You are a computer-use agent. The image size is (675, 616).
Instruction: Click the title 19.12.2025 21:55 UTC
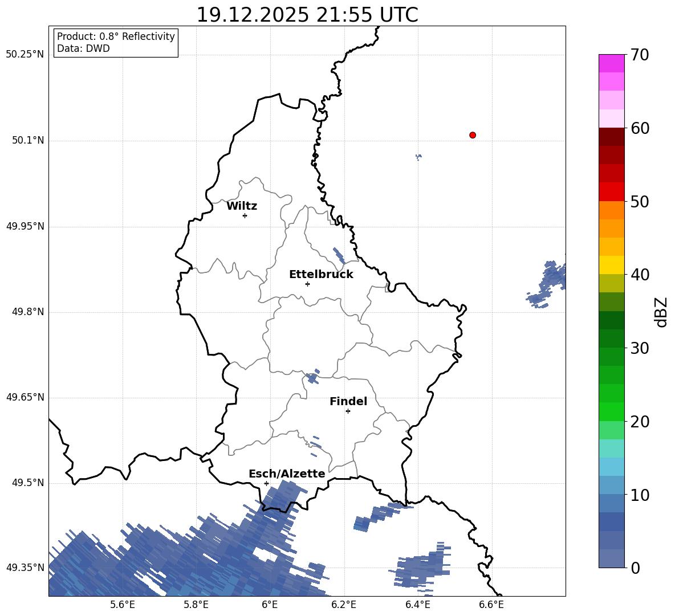tap(307, 15)
